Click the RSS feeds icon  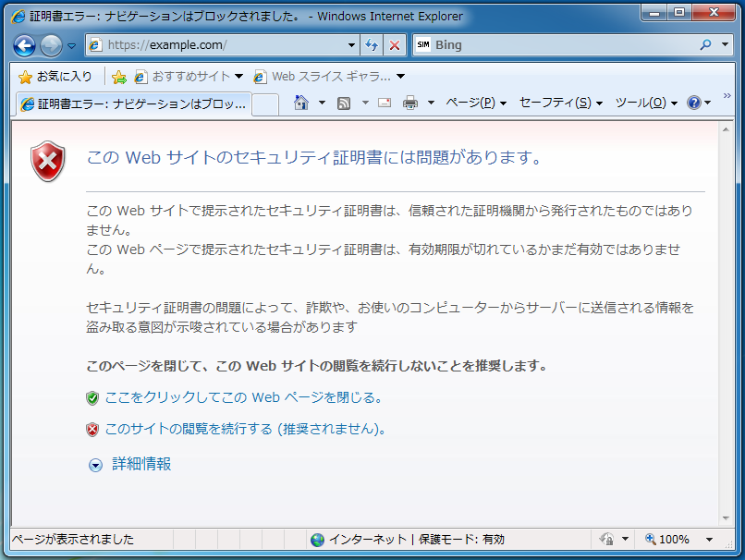(x=344, y=103)
